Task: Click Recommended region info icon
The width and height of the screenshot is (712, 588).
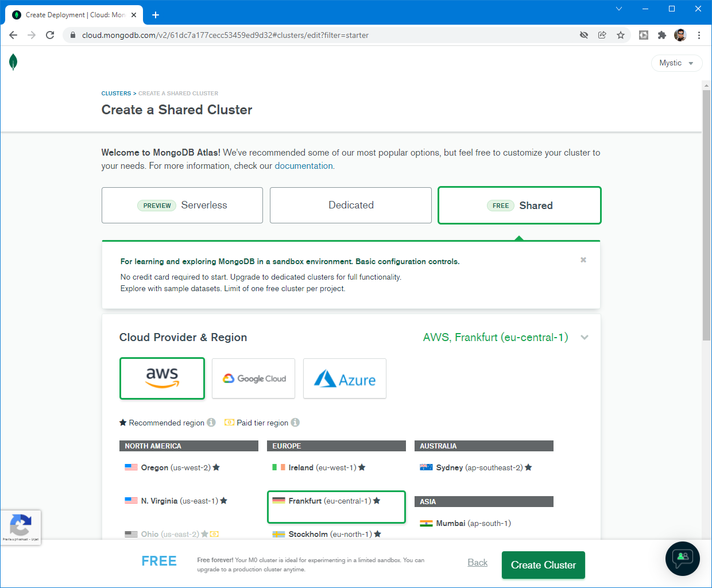Action: coord(211,422)
